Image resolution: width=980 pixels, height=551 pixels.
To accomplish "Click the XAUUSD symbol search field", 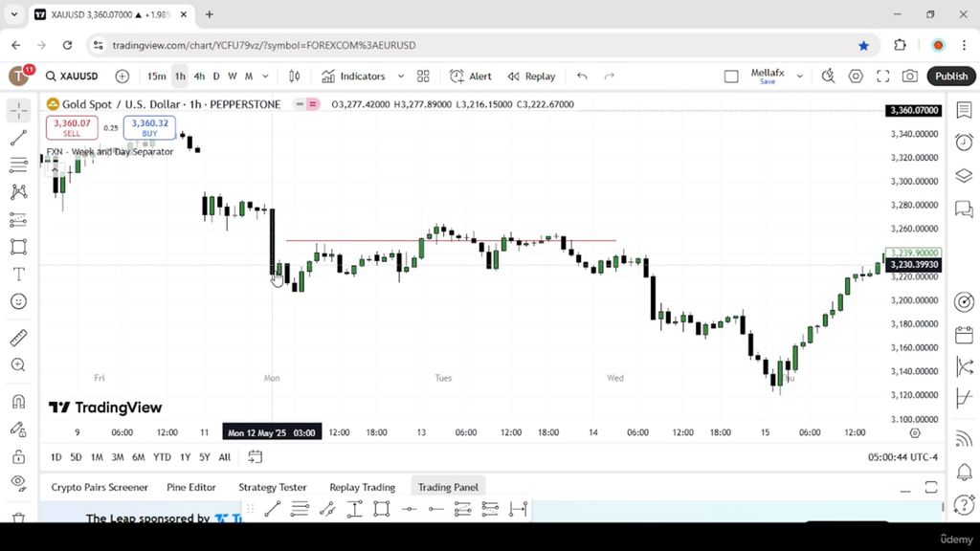I will (x=73, y=77).
